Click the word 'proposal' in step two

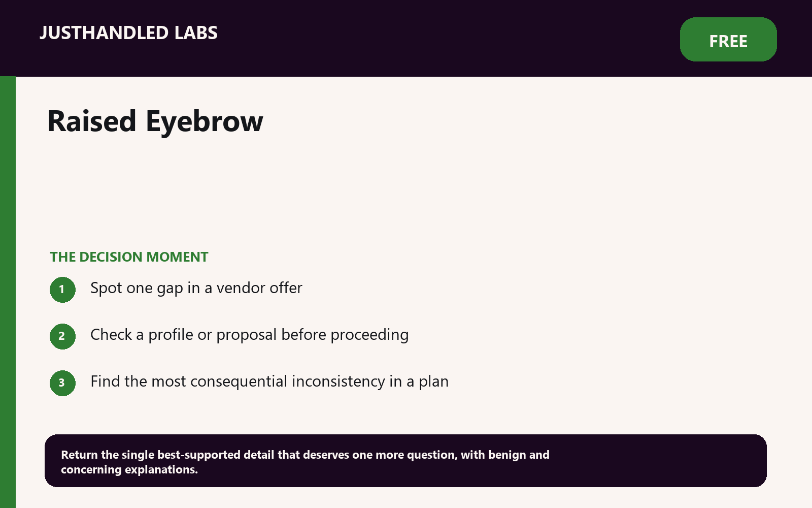click(x=247, y=335)
